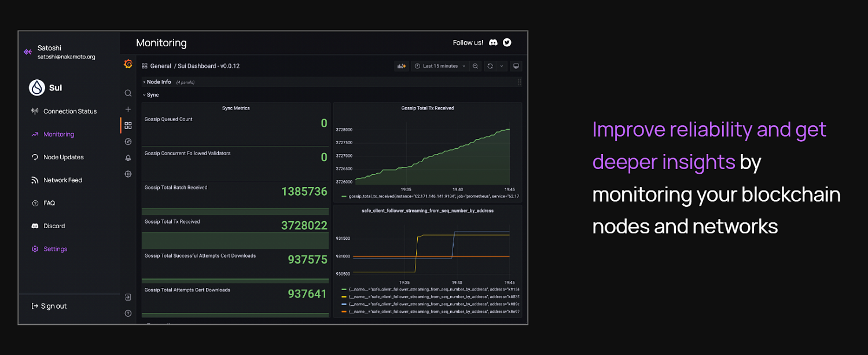Image resolution: width=868 pixels, height=355 pixels.
Task: Open the Discord icon next to Follow us
Action: point(493,42)
